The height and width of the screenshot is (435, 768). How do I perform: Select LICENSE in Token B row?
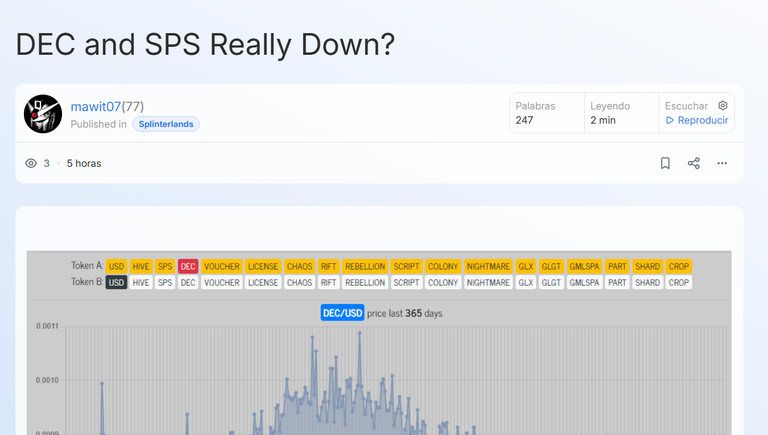(263, 283)
